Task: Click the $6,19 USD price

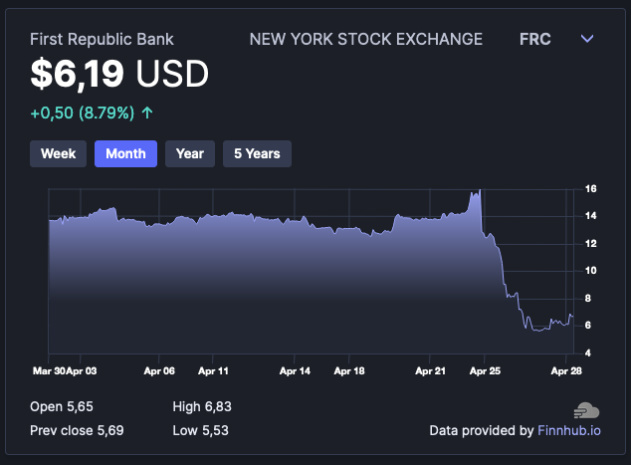Action: (x=119, y=74)
